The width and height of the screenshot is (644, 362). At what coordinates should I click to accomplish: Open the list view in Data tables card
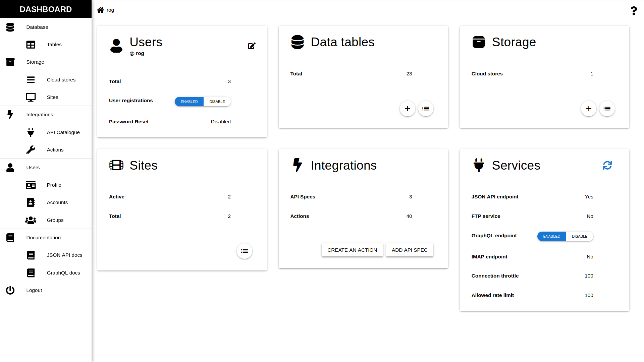tap(426, 109)
